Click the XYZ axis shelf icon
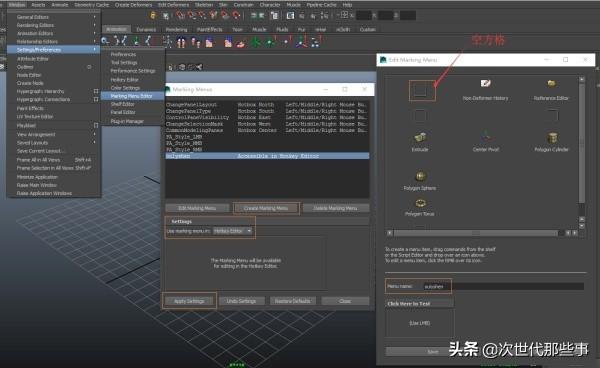This screenshot has width=600, height=368. point(302,42)
